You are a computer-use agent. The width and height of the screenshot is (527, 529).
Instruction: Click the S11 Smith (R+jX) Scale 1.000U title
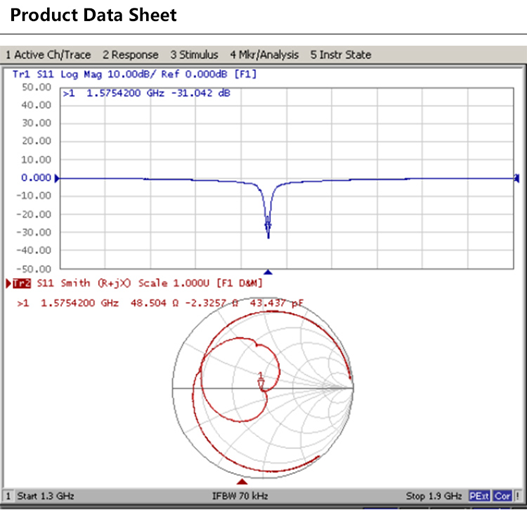click(x=149, y=283)
